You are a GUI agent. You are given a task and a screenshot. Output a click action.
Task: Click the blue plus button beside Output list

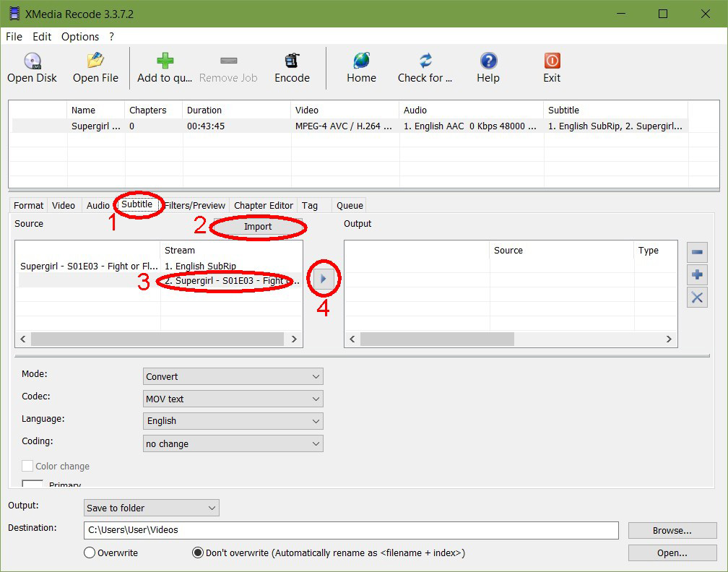697,275
